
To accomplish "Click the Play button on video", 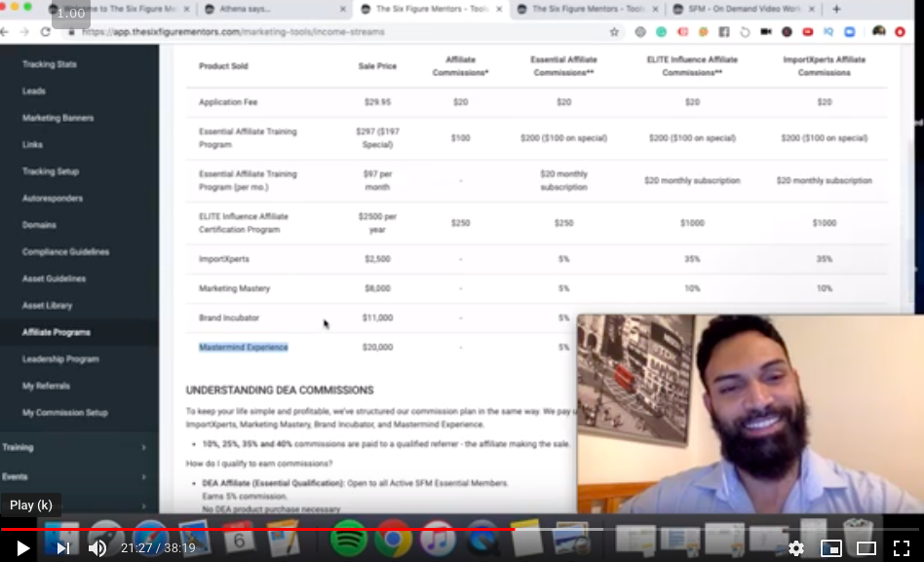I will click(22, 548).
